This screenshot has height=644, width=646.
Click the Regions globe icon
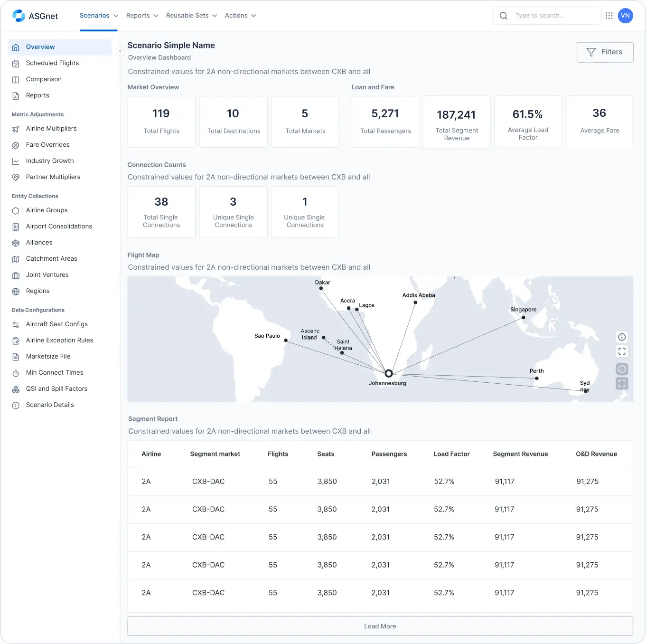[x=16, y=292]
